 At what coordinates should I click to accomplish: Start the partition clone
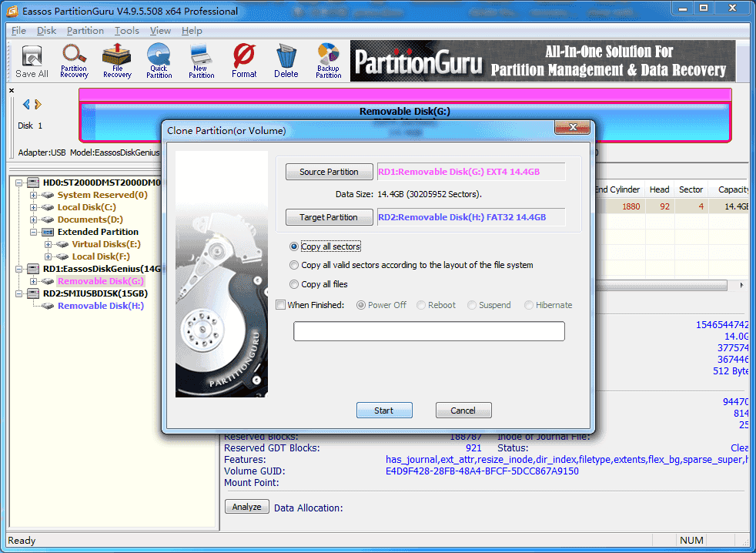tap(384, 411)
